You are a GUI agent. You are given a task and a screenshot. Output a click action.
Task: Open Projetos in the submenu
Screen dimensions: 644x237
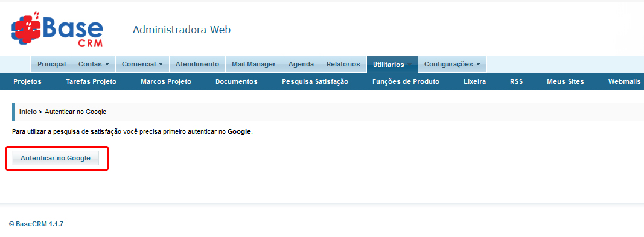point(28,81)
